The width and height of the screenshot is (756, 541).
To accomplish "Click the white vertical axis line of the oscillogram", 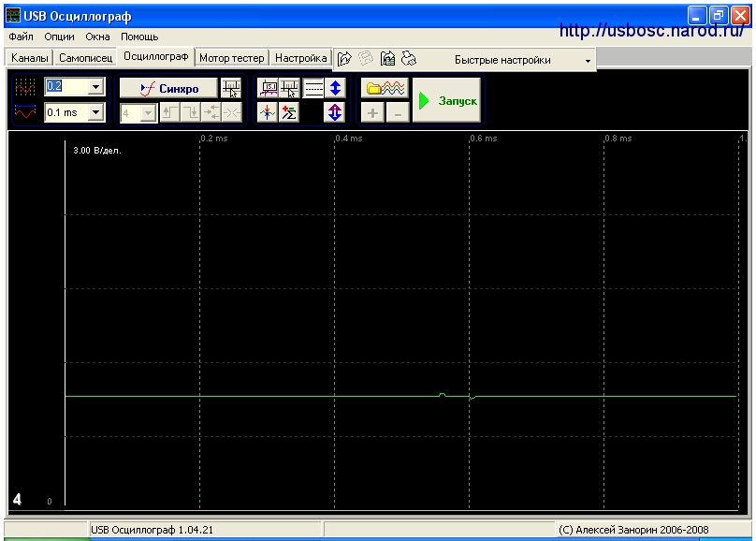I will pyautogui.click(x=65, y=323).
